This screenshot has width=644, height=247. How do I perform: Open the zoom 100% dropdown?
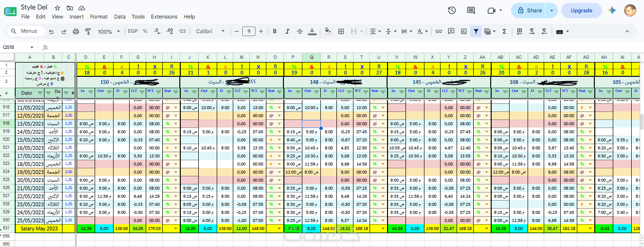[x=109, y=31]
